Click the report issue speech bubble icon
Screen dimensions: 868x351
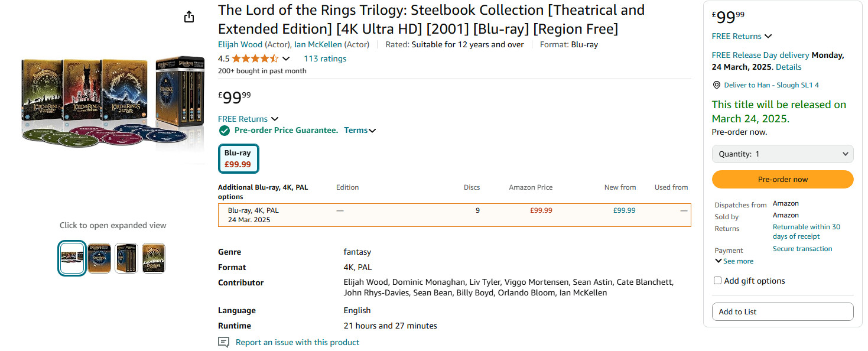223,342
